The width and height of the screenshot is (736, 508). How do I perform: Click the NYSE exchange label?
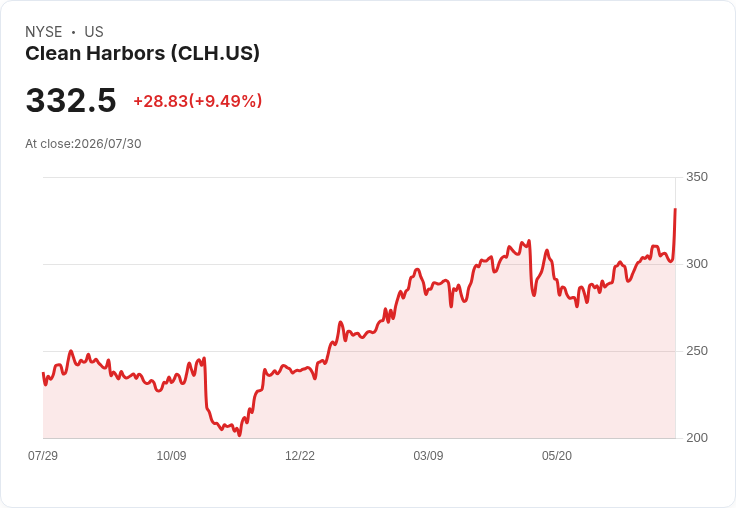(x=44, y=32)
